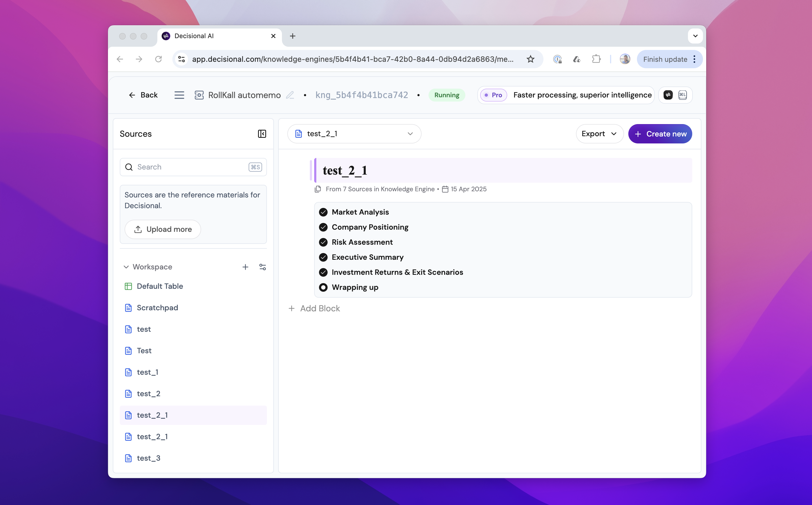Screen dimensions: 812x505
Task: Toggle the Market Analysis check mark
Action: coord(323,212)
